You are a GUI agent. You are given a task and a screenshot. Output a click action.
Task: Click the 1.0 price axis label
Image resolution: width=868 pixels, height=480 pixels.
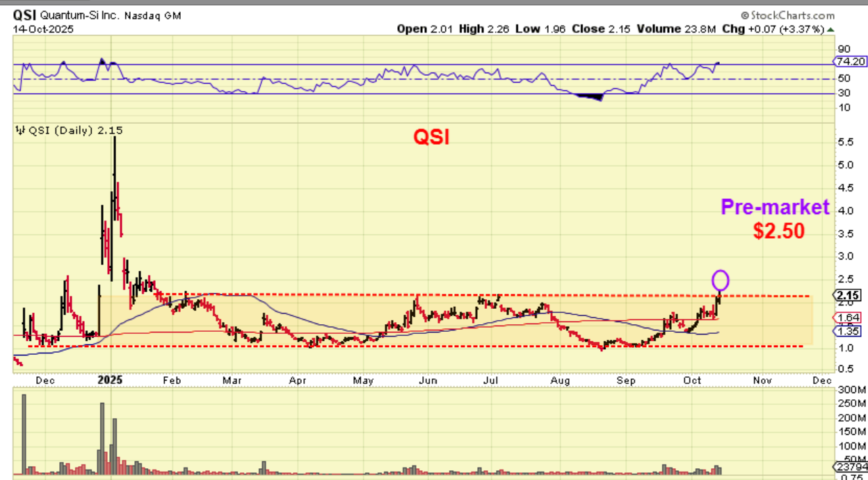846,349
